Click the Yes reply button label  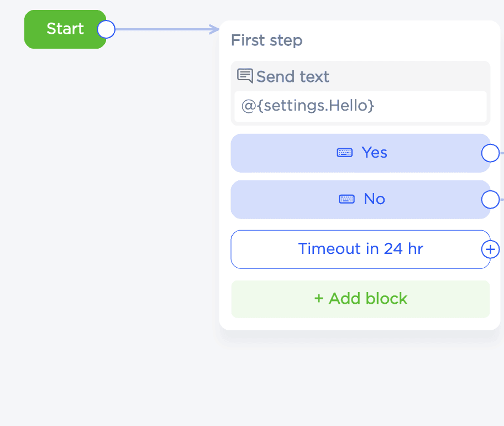[x=374, y=153]
